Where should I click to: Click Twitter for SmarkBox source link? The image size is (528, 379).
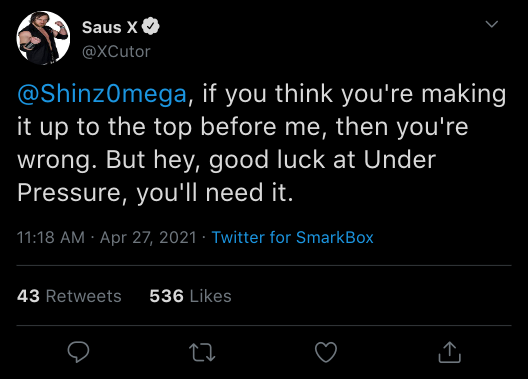[292, 237]
